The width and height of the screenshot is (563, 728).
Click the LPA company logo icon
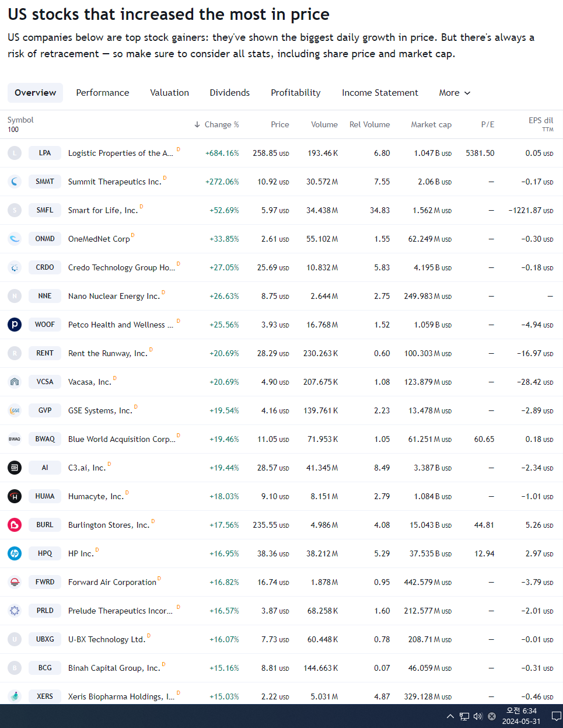pos(15,153)
